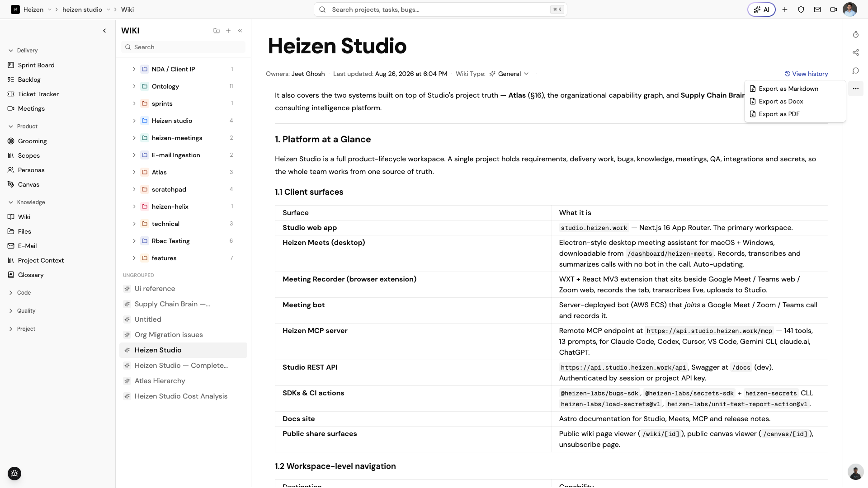868x488 pixels.
Task: Focus the Search projects, tasks, bugs field
Action: coord(440,9)
